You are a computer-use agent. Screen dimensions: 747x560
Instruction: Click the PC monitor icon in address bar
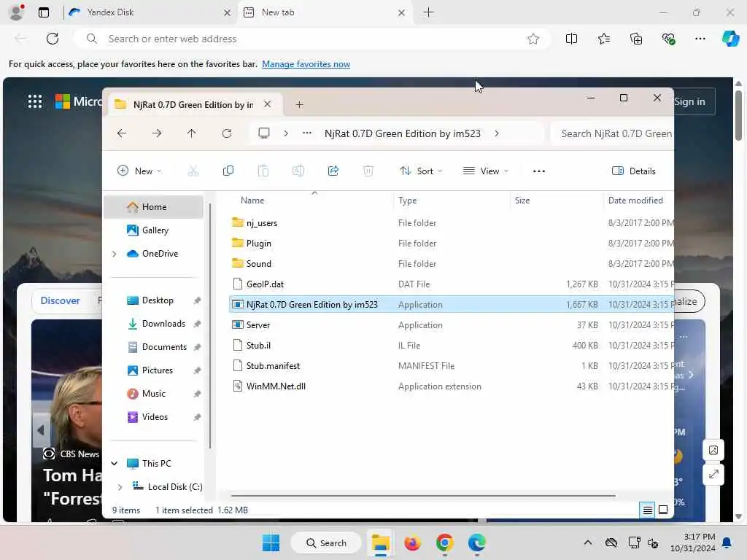coord(264,133)
